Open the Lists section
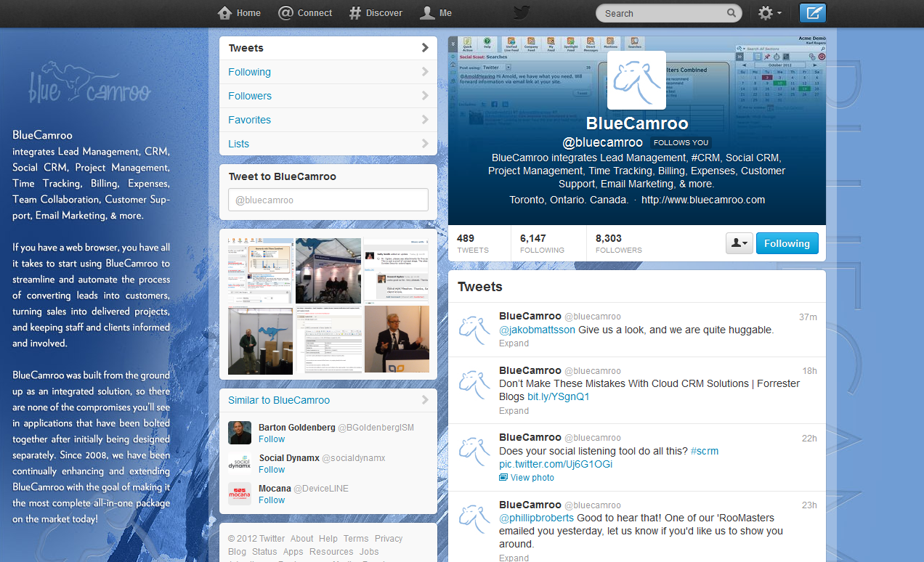 point(328,144)
